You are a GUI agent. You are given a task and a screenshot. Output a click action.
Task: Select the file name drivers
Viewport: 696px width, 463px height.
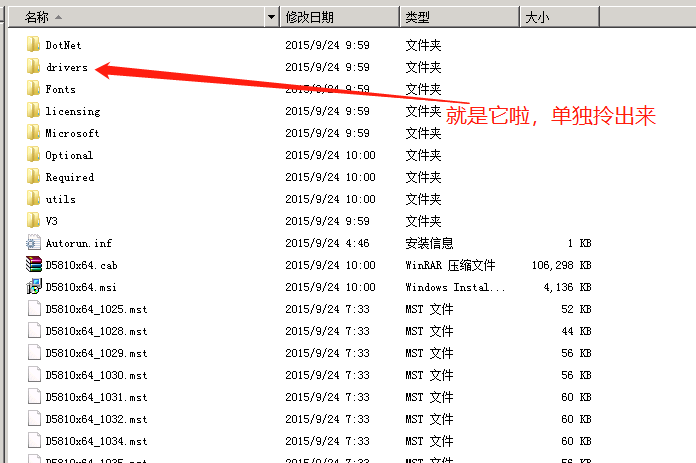pyautogui.click(x=67, y=67)
